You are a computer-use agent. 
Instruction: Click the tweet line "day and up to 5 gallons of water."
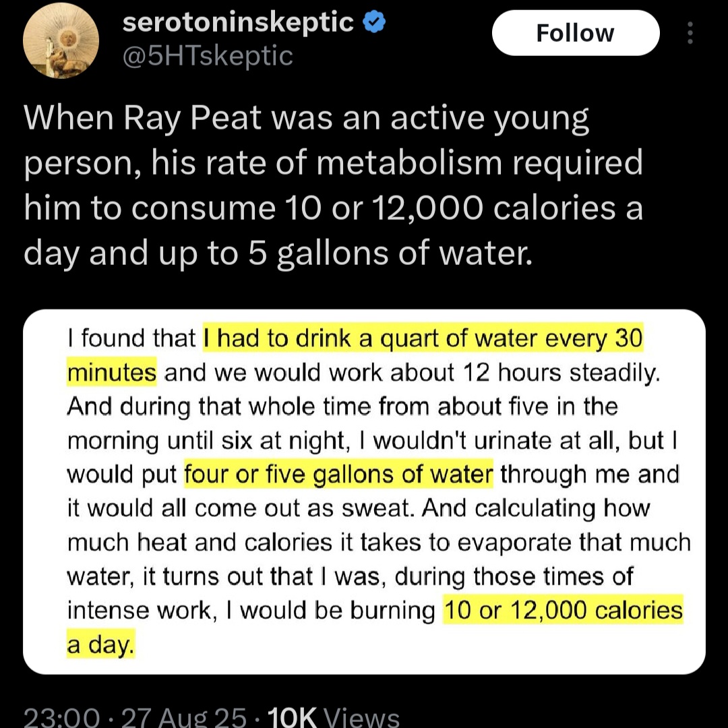pyautogui.click(x=278, y=253)
